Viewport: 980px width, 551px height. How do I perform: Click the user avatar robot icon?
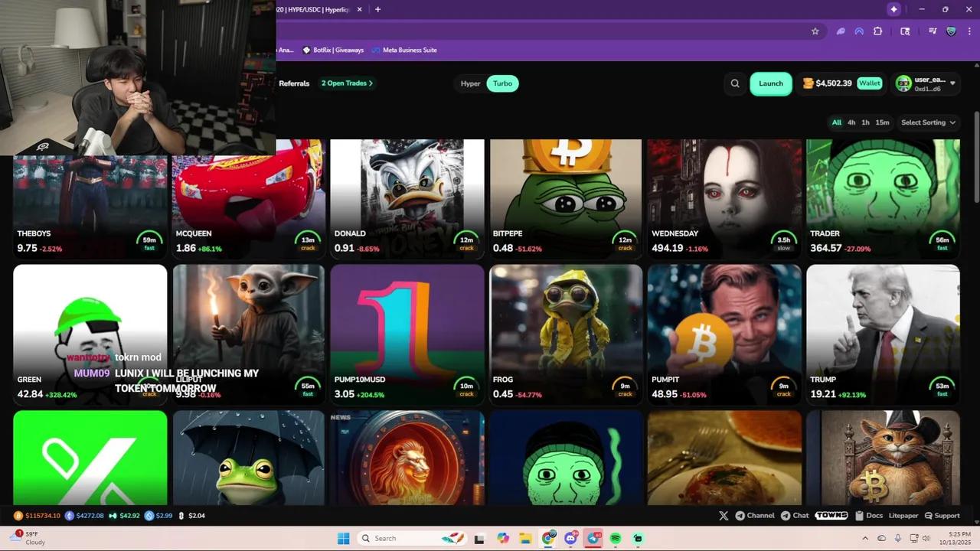[x=903, y=83]
